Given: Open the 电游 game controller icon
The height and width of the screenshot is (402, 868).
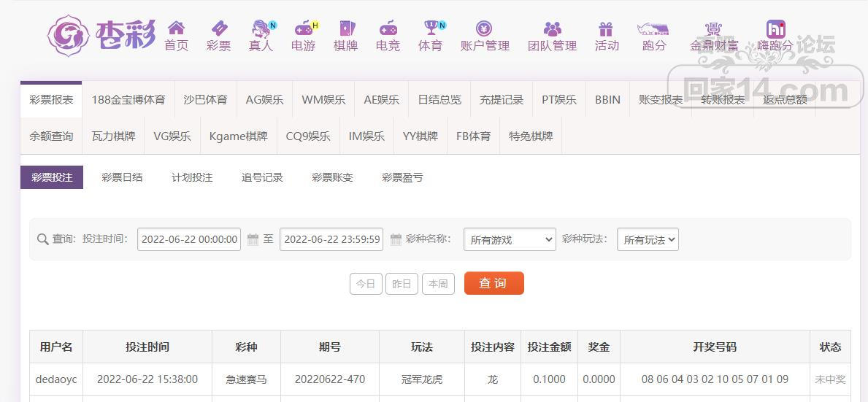Looking at the screenshot, I should click(303, 28).
